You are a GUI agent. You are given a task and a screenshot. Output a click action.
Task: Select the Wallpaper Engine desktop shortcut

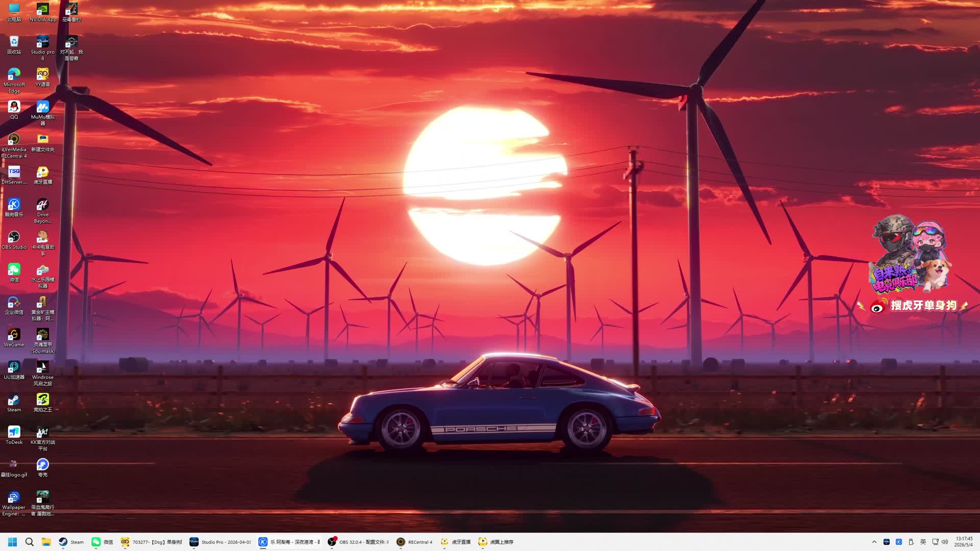point(14,504)
